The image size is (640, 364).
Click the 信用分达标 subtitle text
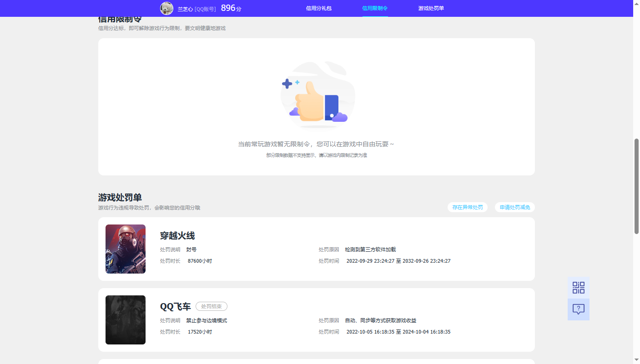pos(162,28)
